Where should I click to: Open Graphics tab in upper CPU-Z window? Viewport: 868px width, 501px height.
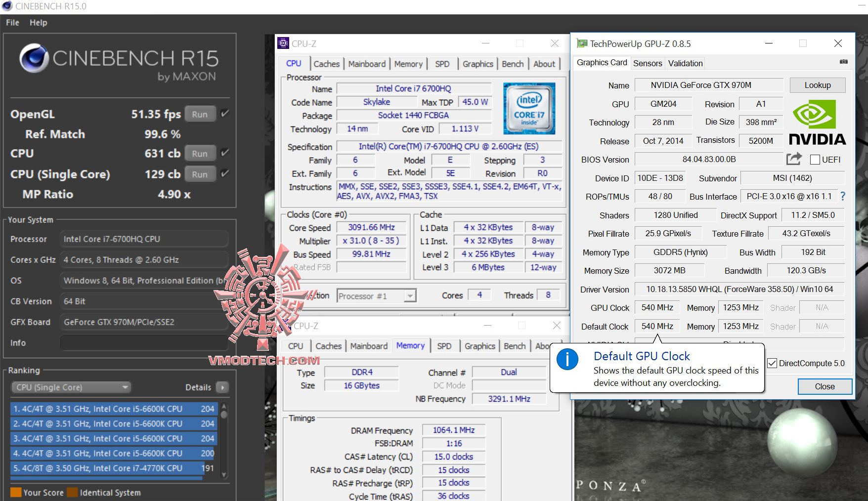(x=478, y=64)
